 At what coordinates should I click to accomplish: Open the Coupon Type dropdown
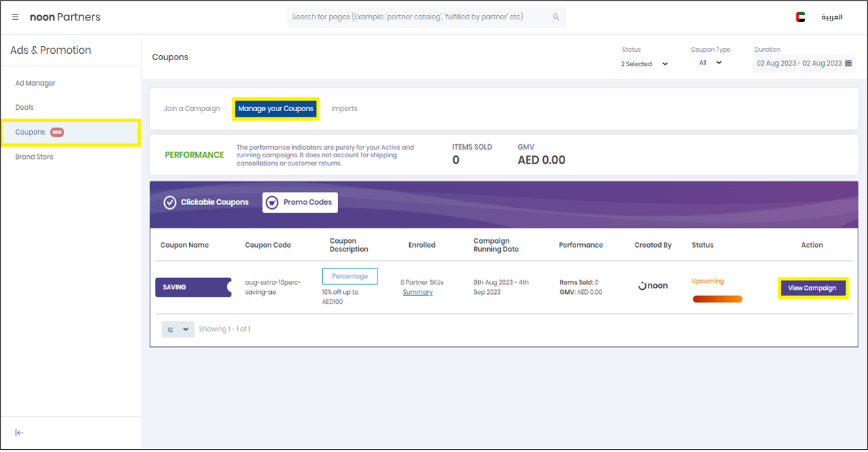(x=710, y=63)
